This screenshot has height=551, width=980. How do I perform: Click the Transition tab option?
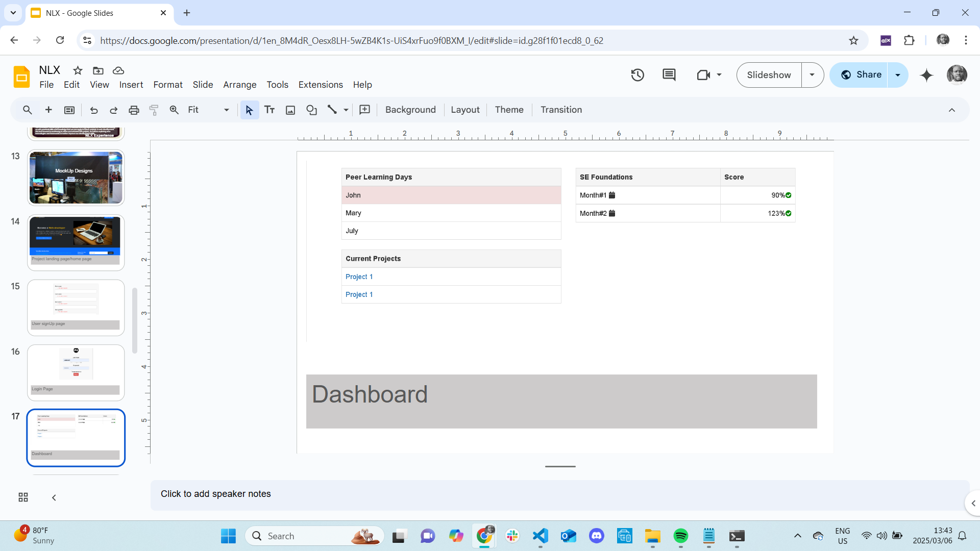pyautogui.click(x=560, y=110)
